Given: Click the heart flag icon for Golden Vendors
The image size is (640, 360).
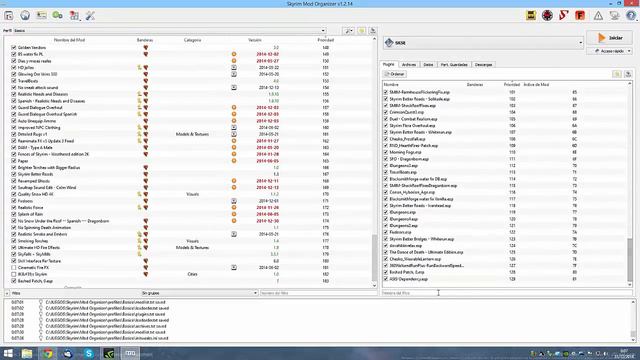Looking at the screenshot, I should point(146,47).
